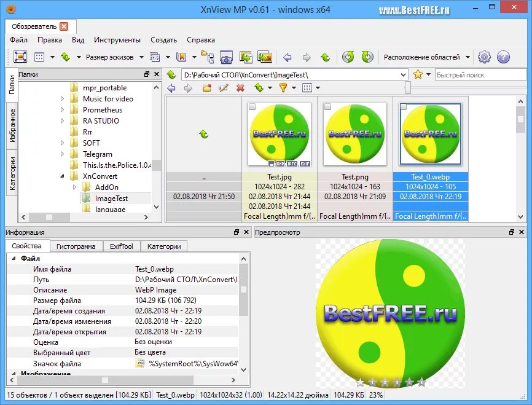Screen dimensions: 532x405
Task: Adjust the thumbnail size slider
Action: click(x=408, y=88)
